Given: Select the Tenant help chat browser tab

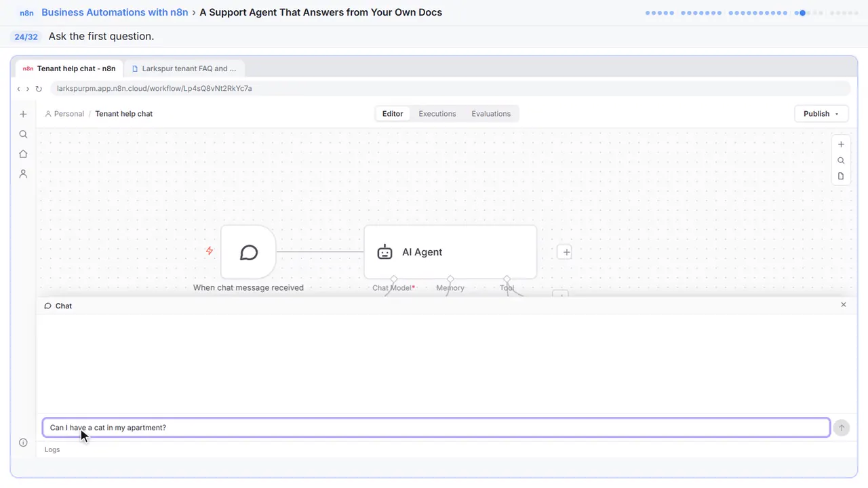Looking at the screenshot, I should [x=69, y=68].
